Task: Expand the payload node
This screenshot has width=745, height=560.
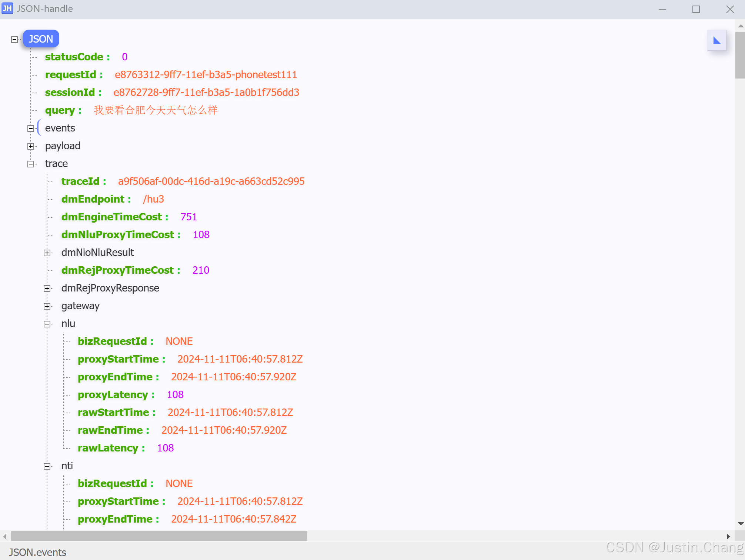Action: point(31,146)
